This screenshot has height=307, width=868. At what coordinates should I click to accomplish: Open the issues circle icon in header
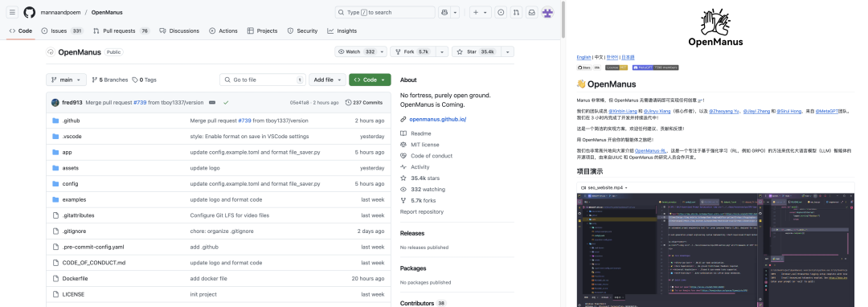click(x=501, y=12)
